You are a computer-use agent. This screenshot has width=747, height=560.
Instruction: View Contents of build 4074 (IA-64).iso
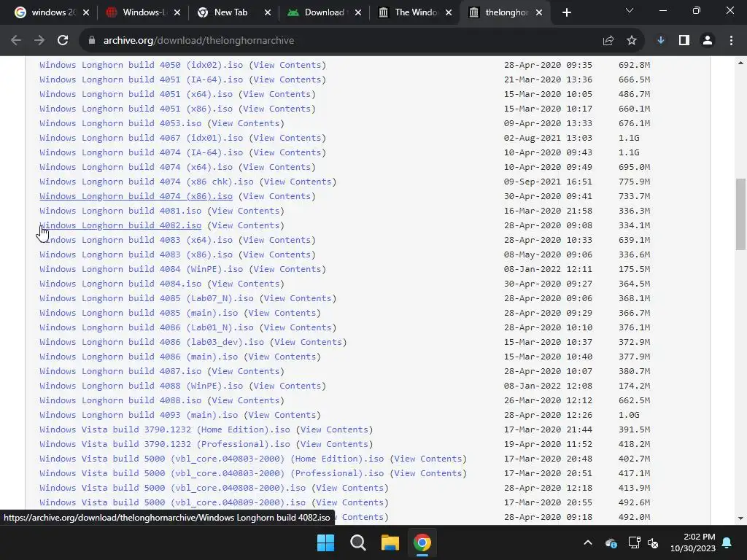point(287,152)
